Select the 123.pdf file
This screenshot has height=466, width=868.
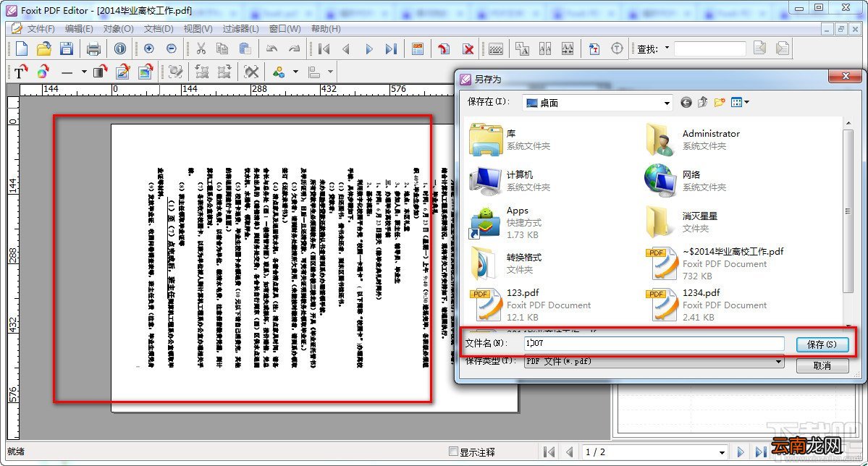click(530, 305)
